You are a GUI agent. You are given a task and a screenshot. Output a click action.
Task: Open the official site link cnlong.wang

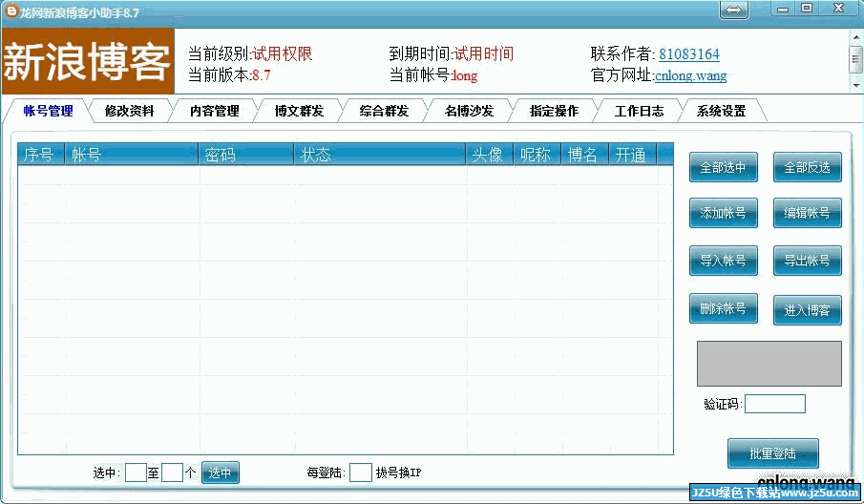[x=690, y=75]
